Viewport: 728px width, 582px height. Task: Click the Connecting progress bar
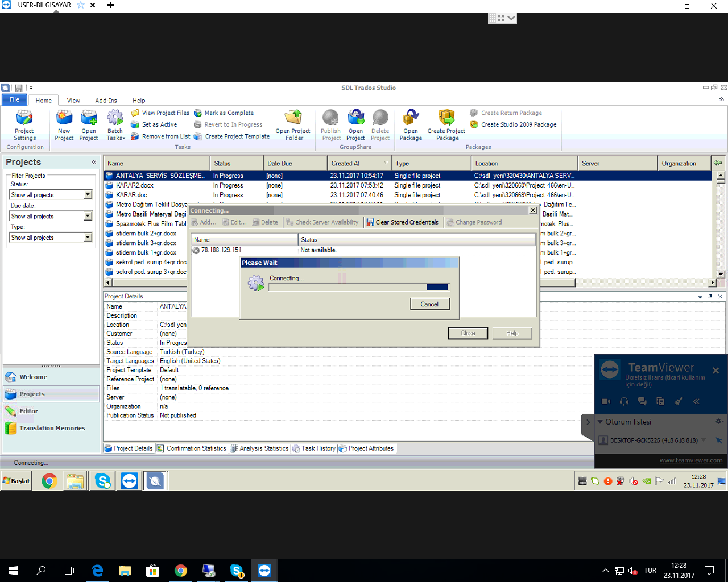[359, 288]
